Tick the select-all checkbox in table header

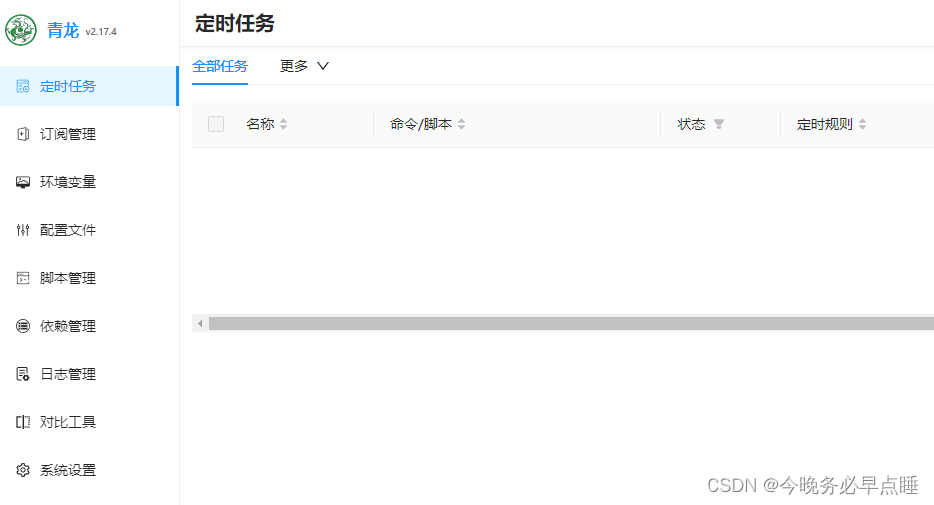pos(216,124)
